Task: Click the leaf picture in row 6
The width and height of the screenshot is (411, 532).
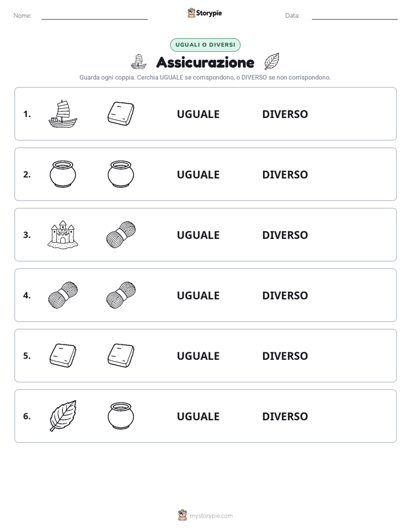Action: click(x=63, y=416)
